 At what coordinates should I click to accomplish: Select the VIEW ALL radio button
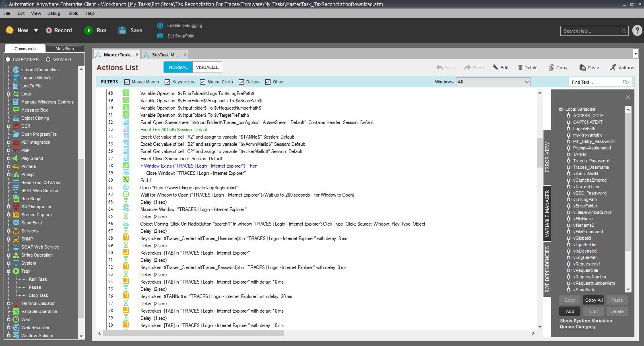pyautogui.click(x=48, y=60)
